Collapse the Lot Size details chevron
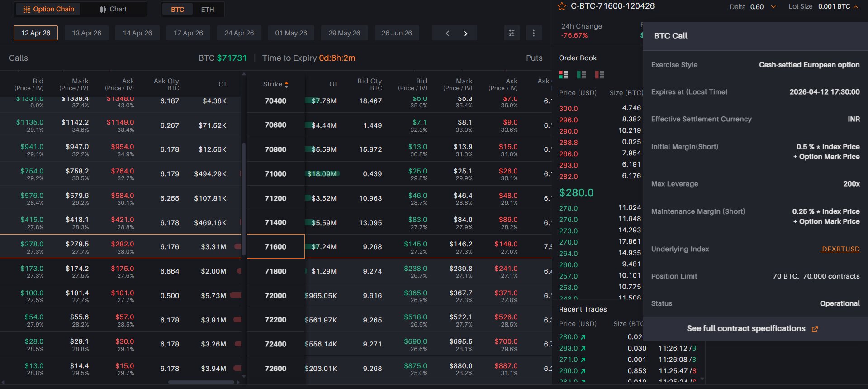 (x=856, y=7)
